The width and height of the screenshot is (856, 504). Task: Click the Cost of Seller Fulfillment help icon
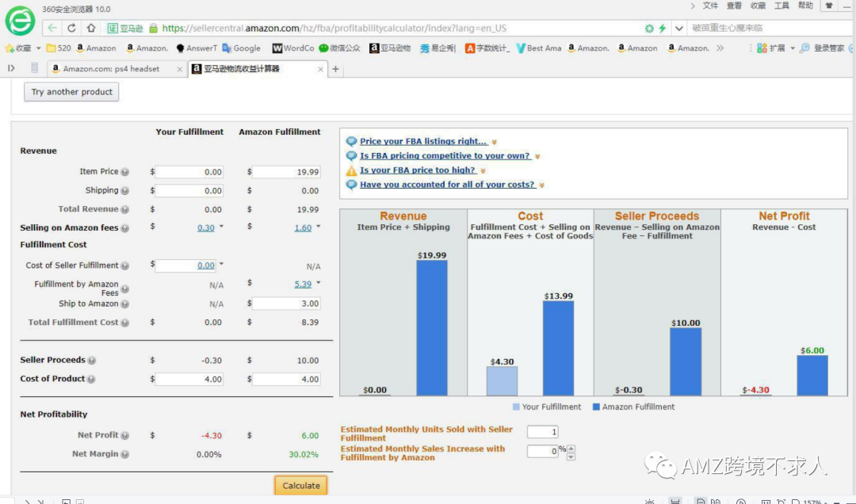pyautogui.click(x=125, y=266)
